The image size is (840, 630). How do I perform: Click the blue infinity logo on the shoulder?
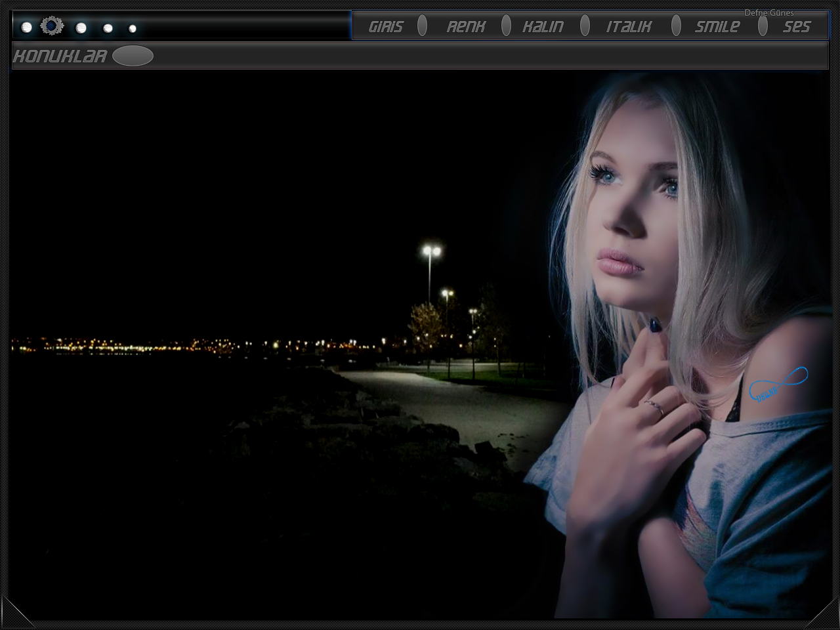(778, 385)
